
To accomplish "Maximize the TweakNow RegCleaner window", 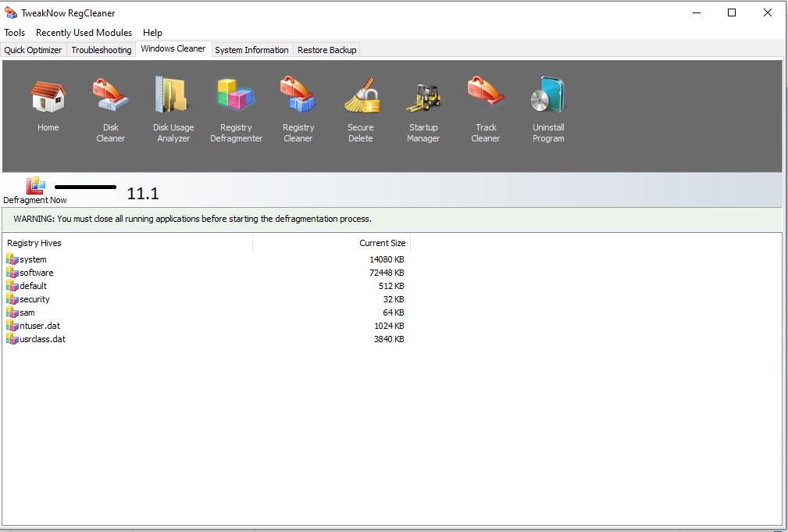I will click(x=732, y=12).
